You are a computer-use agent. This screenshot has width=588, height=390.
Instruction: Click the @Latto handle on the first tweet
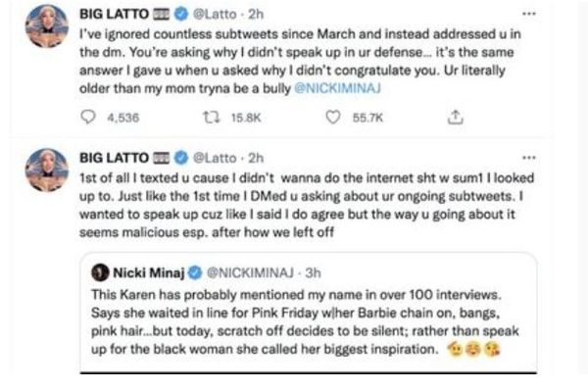coord(215,15)
